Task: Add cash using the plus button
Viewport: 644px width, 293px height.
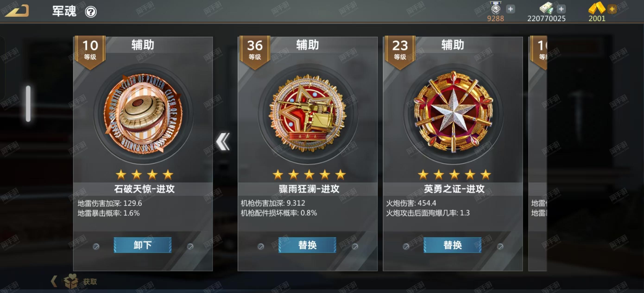Action: (x=561, y=9)
